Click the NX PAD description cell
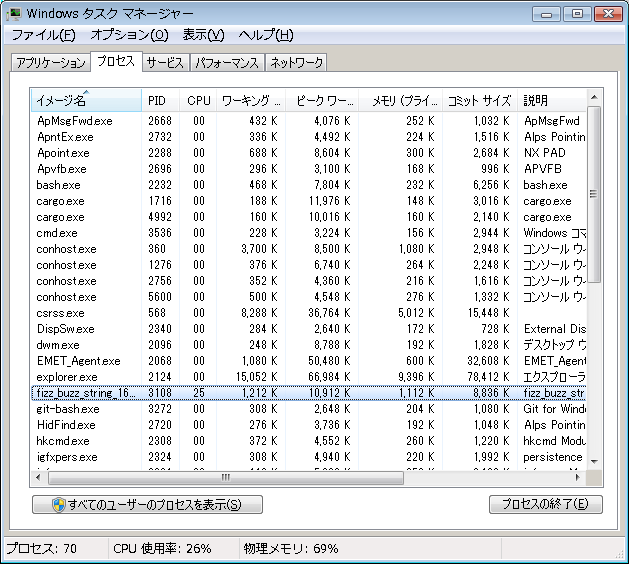The image size is (629, 564). [544, 153]
